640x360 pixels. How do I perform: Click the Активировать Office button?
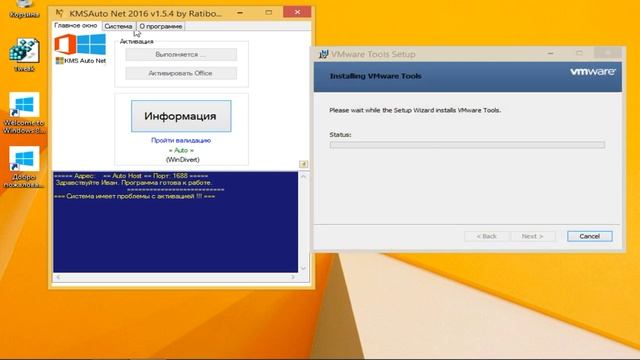coord(181,73)
